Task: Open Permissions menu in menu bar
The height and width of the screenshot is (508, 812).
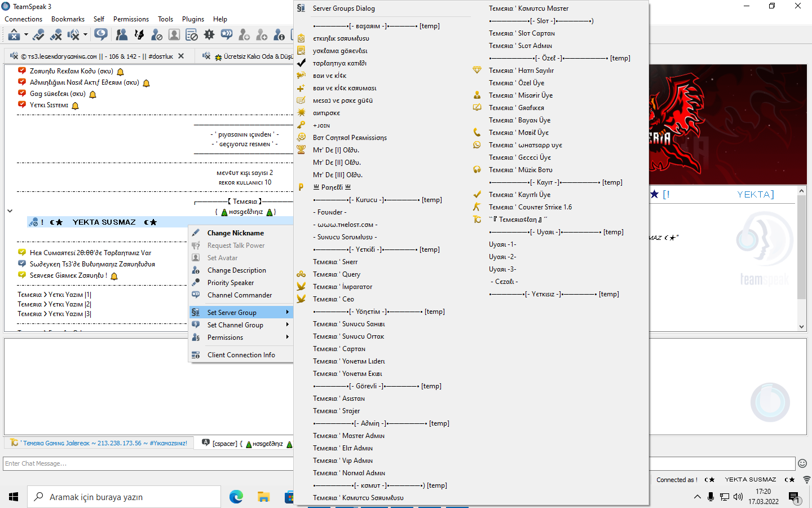Action: click(x=131, y=19)
